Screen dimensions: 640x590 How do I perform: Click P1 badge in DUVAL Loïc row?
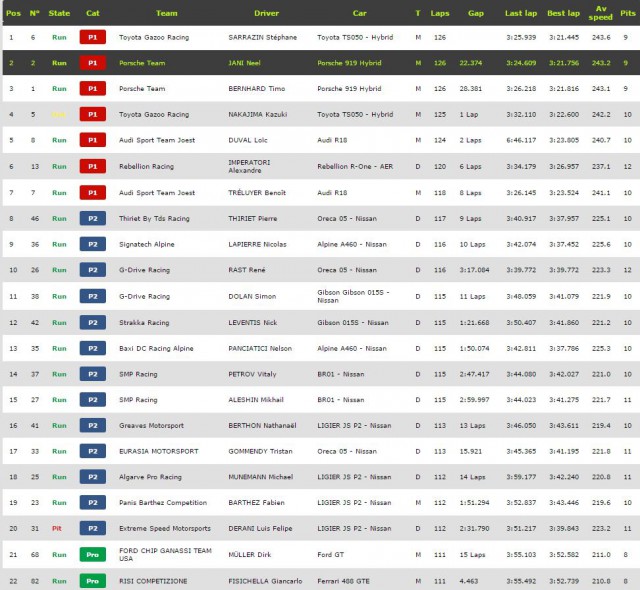[x=93, y=140]
